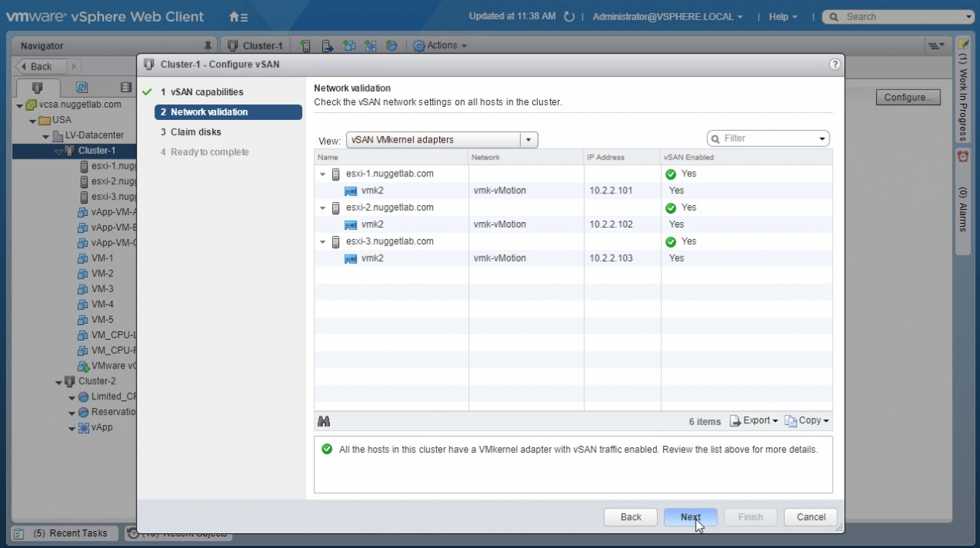Collapse the esxi-3.nuggetlab.com host row

coord(323,242)
